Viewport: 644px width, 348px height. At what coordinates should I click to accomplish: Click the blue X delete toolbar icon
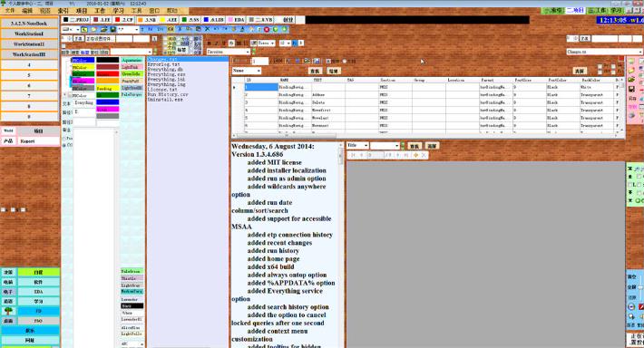[x=207, y=29]
